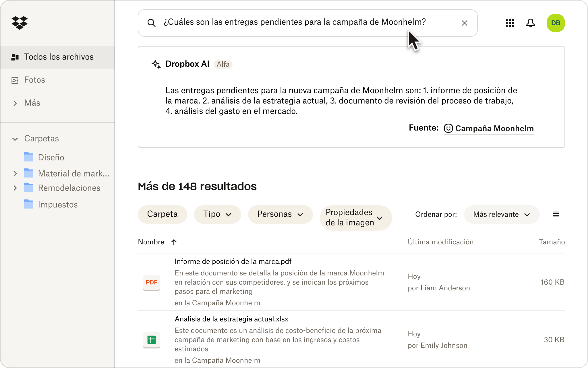
Task: Click the Dropbox AI answer text
Action: click(341, 101)
